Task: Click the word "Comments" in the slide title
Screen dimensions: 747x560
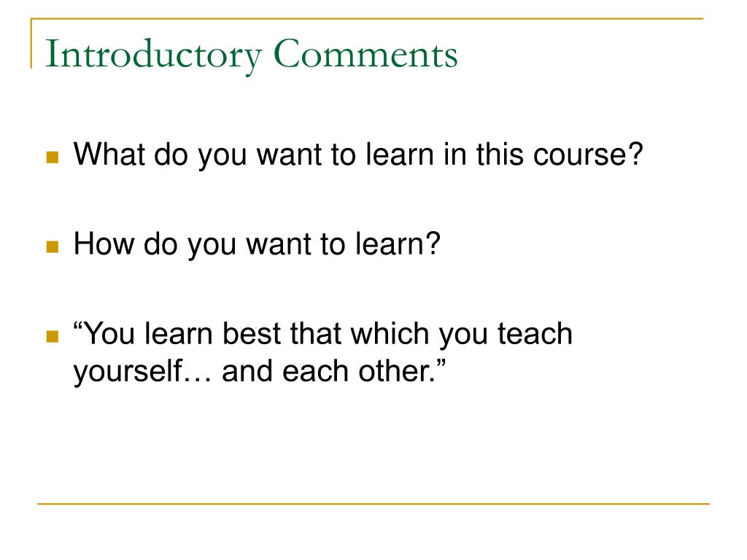Action: (365, 56)
